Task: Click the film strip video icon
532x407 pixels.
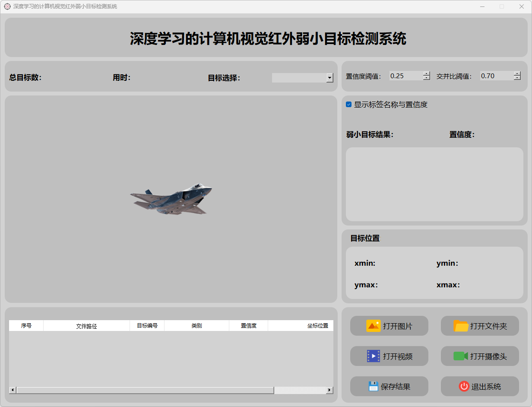Action: coord(373,356)
